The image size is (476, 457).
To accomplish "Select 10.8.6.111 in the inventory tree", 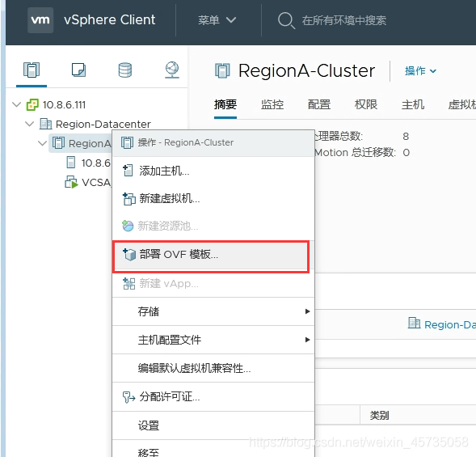I will (x=64, y=105).
